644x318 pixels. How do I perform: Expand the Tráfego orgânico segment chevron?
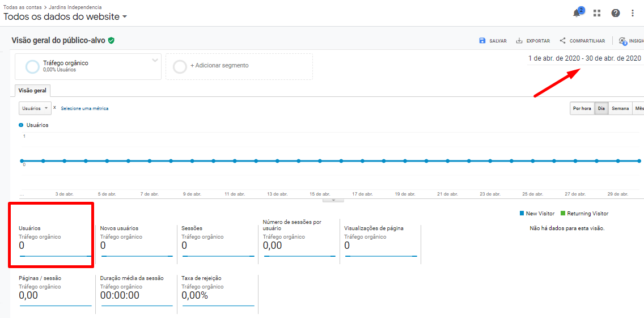click(x=155, y=60)
